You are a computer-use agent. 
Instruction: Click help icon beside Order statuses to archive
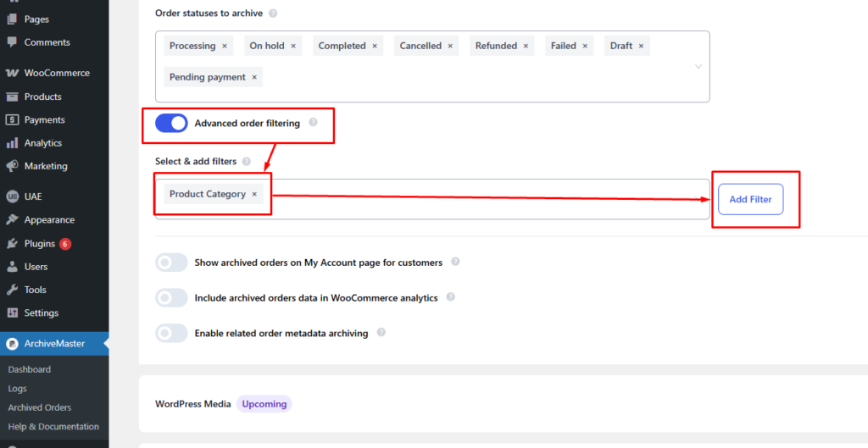pyautogui.click(x=272, y=13)
